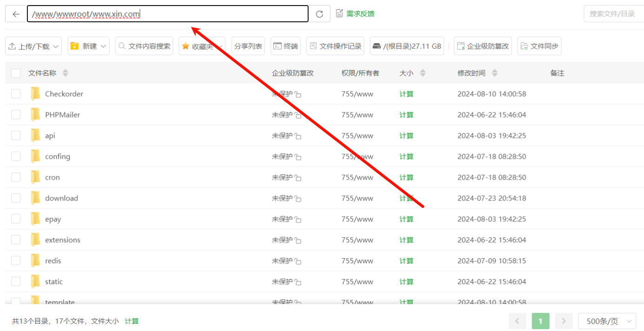Calculate size of Checkorder folder
644x331 pixels.
click(407, 94)
